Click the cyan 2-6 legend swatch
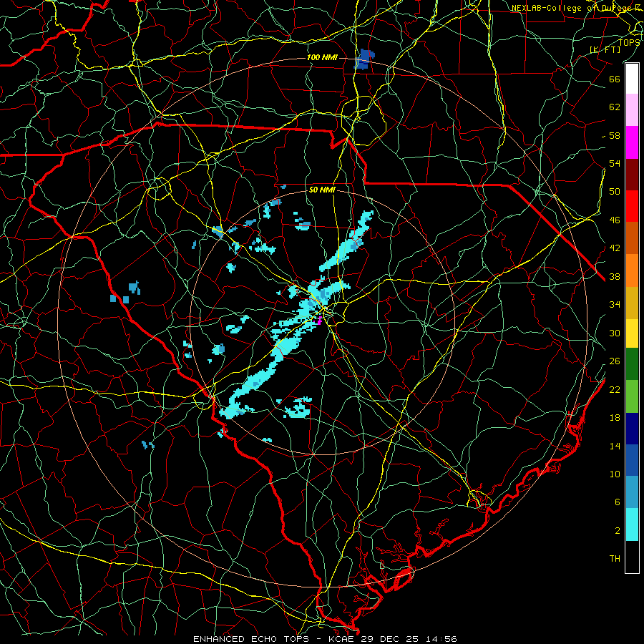The height and width of the screenshot is (644, 644). pyautogui.click(x=632, y=525)
